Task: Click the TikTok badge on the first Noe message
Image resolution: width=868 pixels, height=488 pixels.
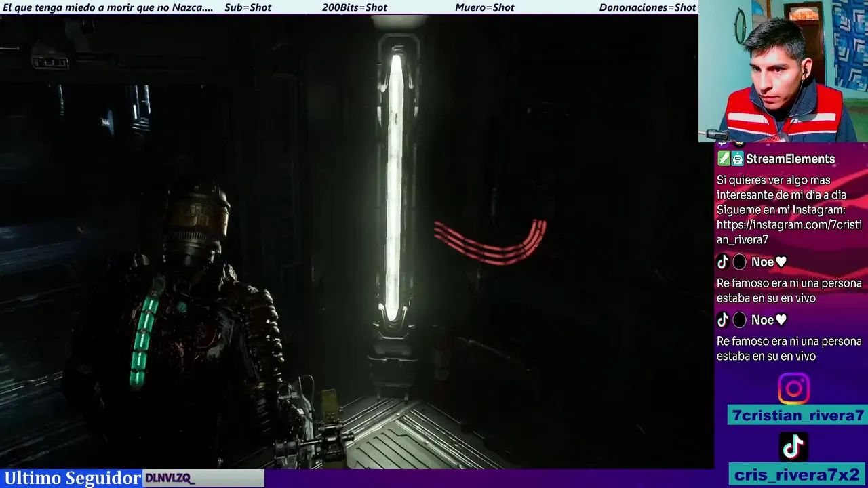Action: pos(723,262)
